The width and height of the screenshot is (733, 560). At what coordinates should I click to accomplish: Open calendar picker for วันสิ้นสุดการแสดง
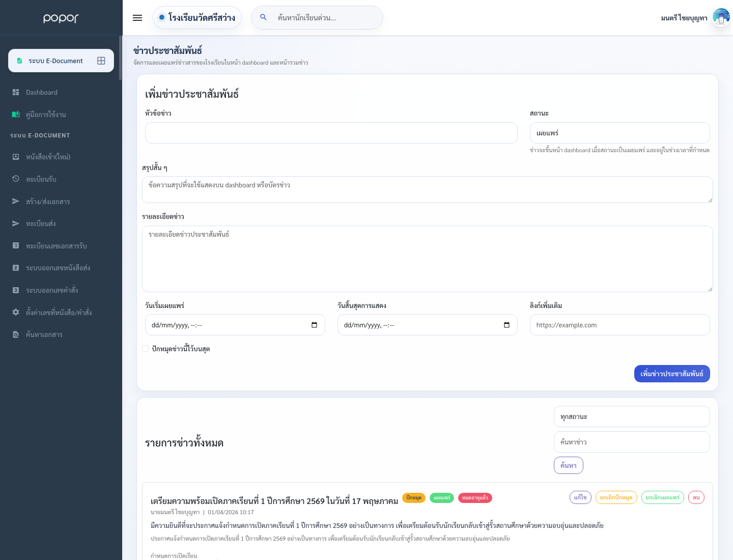click(x=506, y=325)
